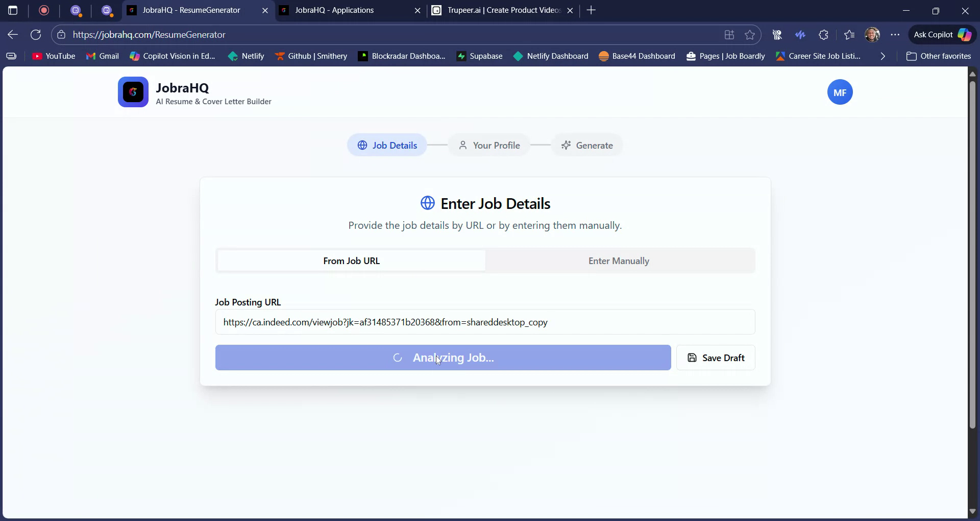Open favorites list star icon
The height and width of the screenshot is (521, 980).
849,34
